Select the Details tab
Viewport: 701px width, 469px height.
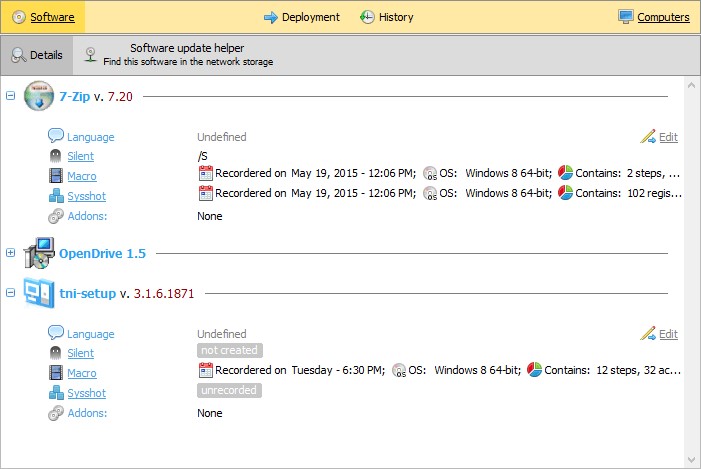(37, 55)
